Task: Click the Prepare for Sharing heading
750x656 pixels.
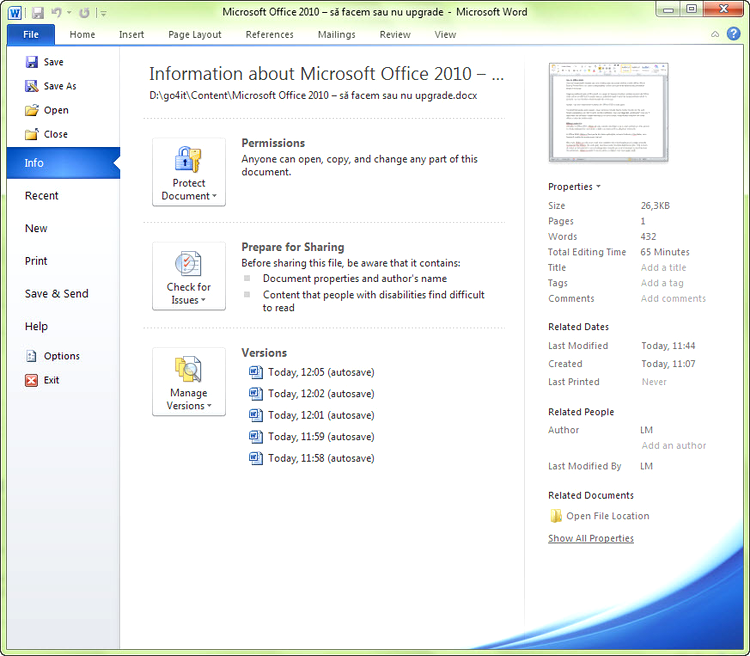Action: pos(293,247)
